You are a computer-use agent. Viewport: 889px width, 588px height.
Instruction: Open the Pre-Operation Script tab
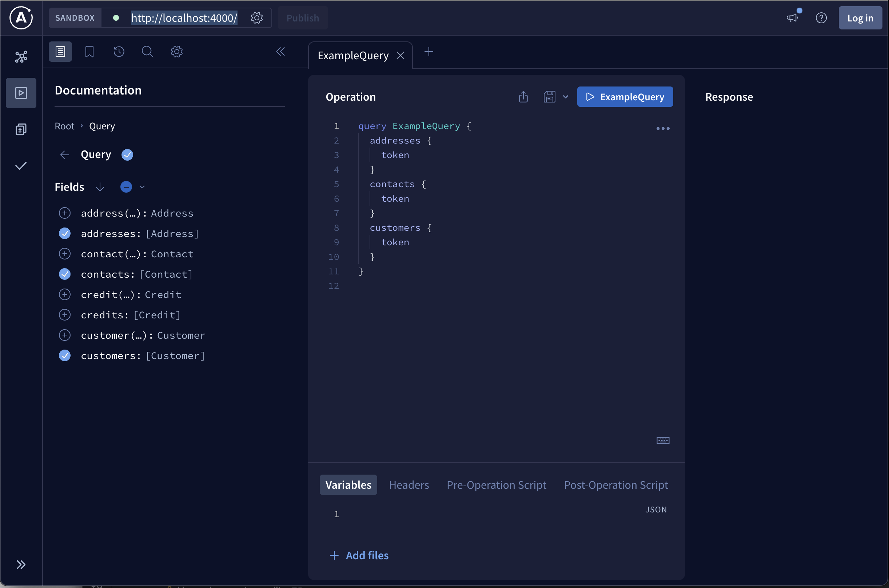(x=496, y=485)
